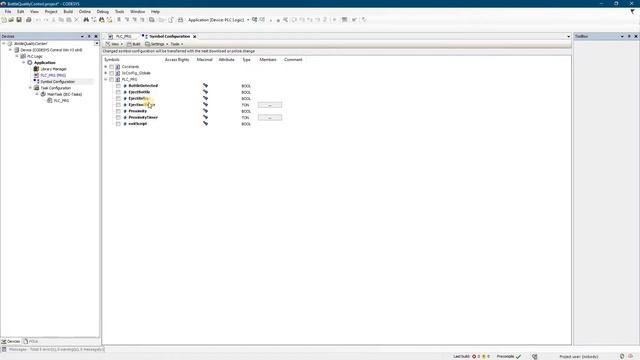Image resolution: width=640 pixels, height=360 pixels.
Task: Select Symbol Configuration in Devices tree
Action: pos(58,82)
